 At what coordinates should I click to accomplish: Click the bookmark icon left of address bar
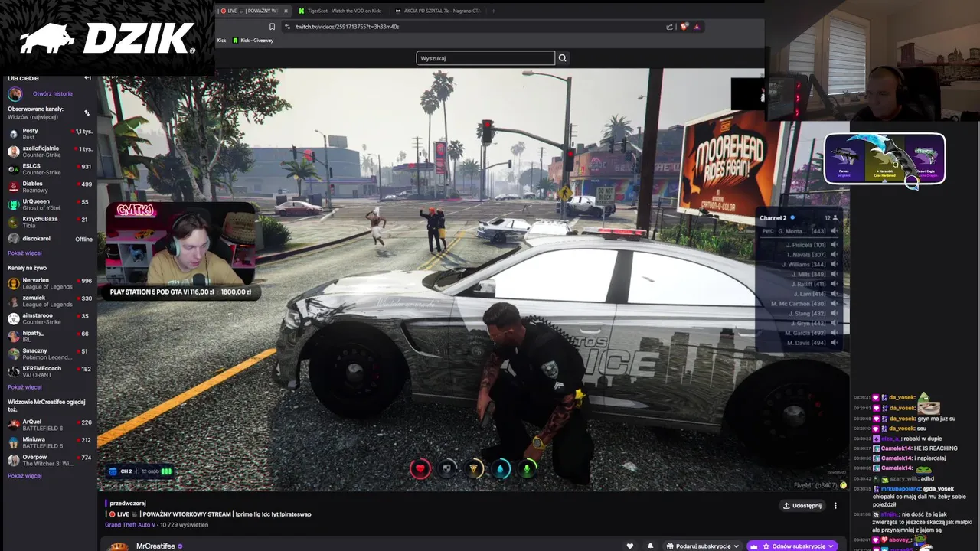(x=272, y=27)
